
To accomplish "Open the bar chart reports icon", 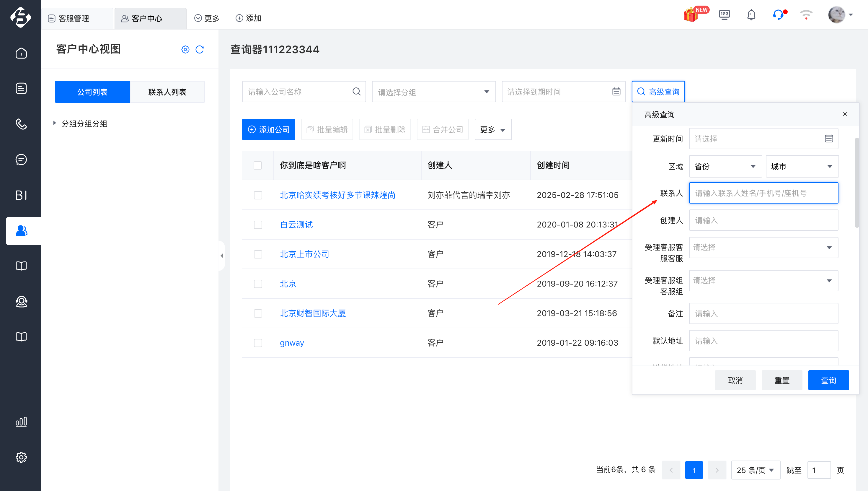I will (21, 422).
